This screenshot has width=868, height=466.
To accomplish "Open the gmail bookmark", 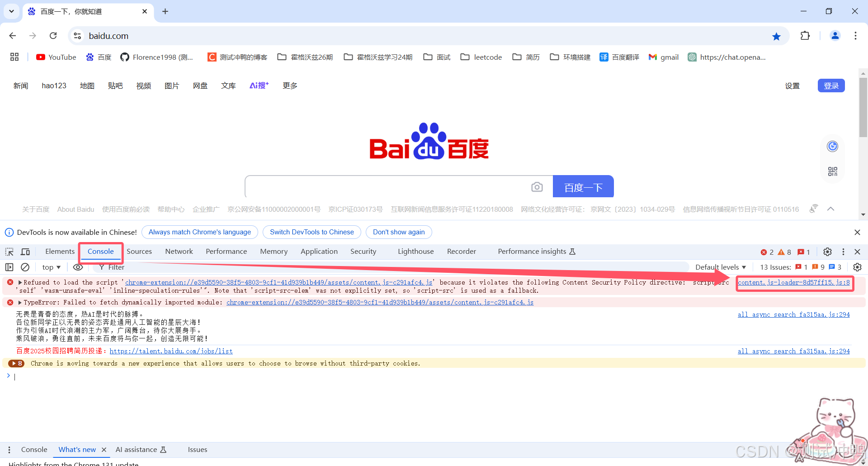I will click(664, 57).
